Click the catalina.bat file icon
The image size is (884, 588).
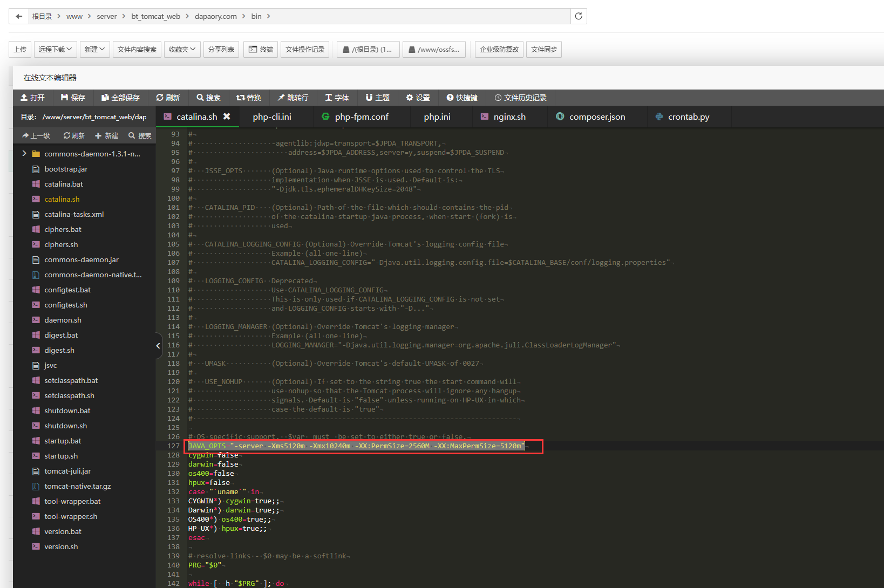(x=36, y=184)
